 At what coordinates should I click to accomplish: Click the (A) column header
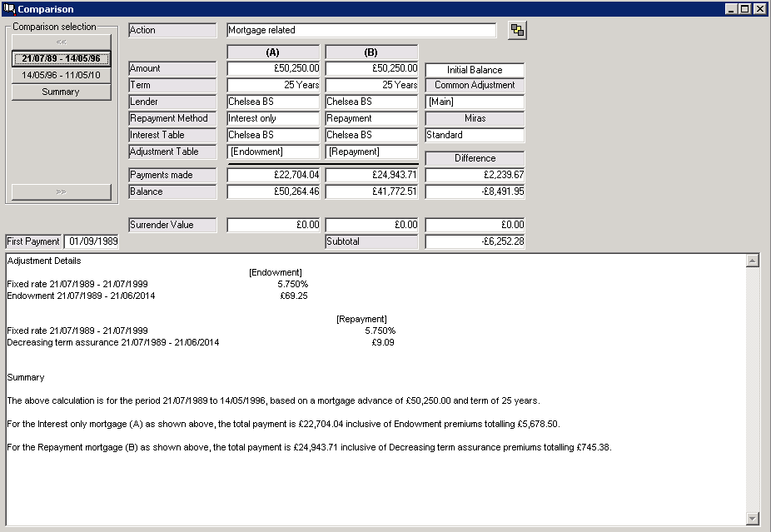pyautogui.click(x=273, y=52)
